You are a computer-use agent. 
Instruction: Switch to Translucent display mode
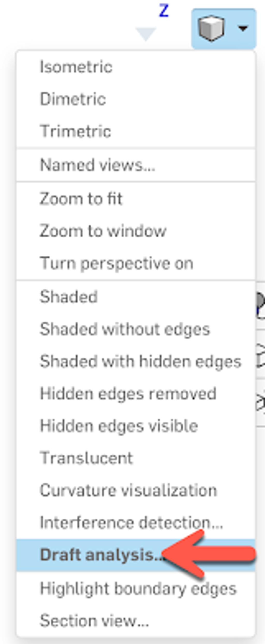point(86,457)
